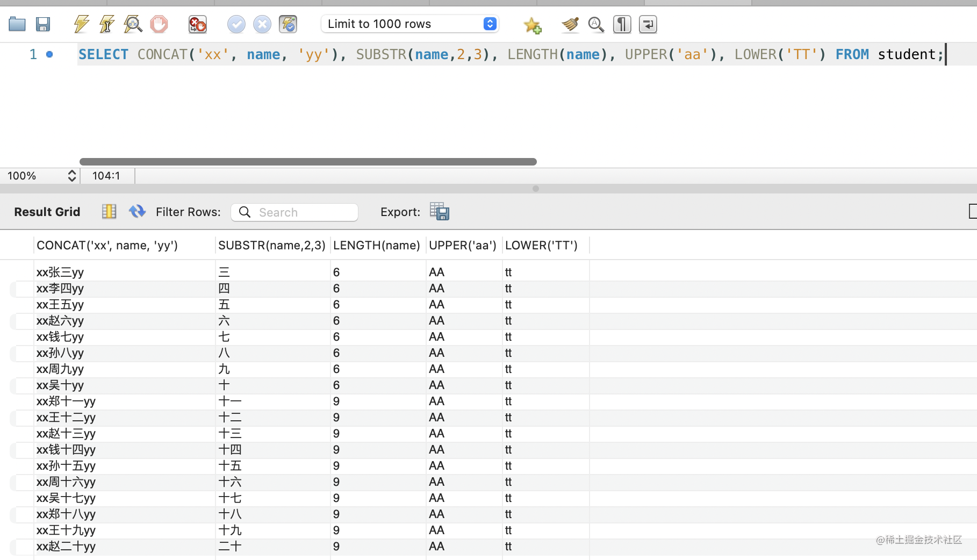Run statement under cursor with lightning-cursor icon
This screenshot has height=560, width=977.
tap(107, 24)
